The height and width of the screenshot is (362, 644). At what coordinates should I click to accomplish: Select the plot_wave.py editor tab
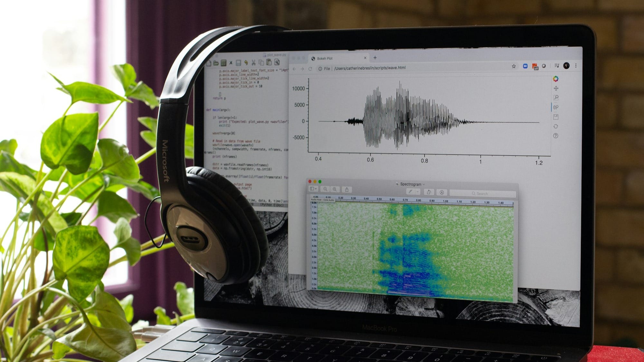[x=276, y=55]
